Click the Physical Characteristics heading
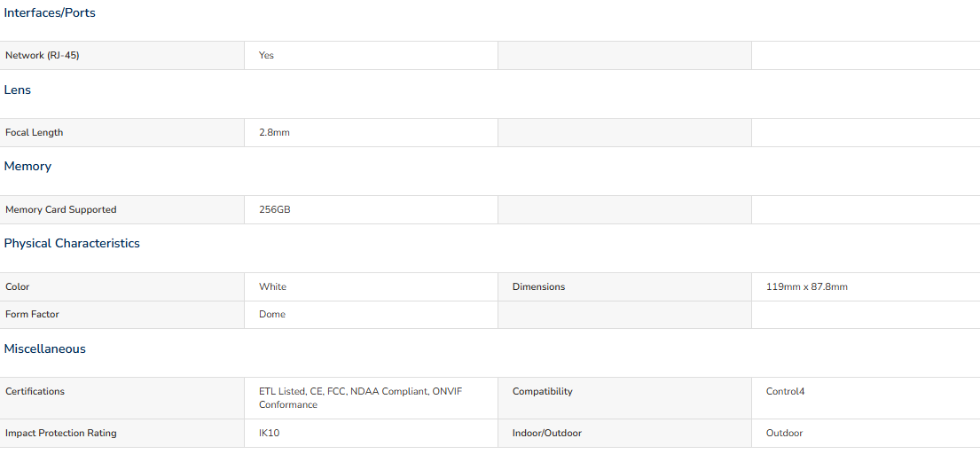 coord(72,244)
